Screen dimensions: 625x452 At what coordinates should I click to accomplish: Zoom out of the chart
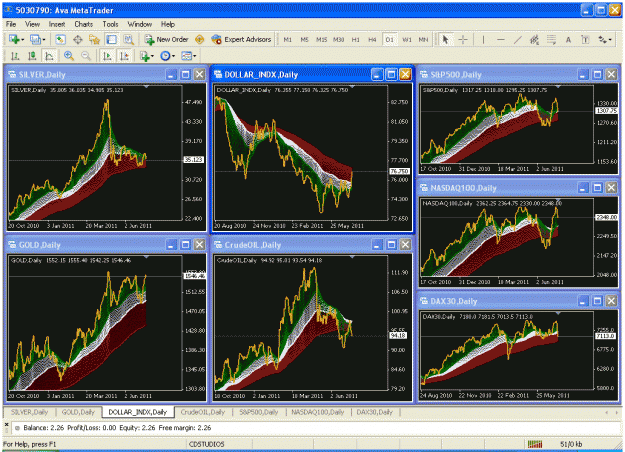pyautogui.click(x=86, y=56)
